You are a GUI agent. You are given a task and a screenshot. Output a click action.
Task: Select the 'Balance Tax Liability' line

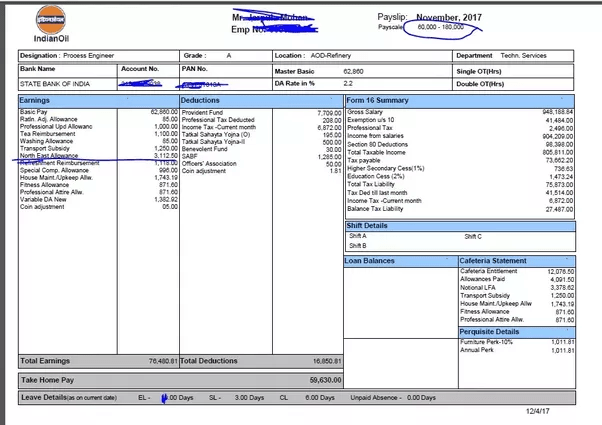tap(460, 209)
